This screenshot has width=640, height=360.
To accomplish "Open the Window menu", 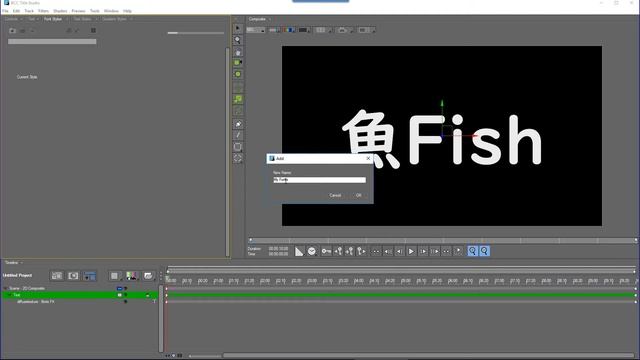I will pyautogui.click(x=111, y=11).
